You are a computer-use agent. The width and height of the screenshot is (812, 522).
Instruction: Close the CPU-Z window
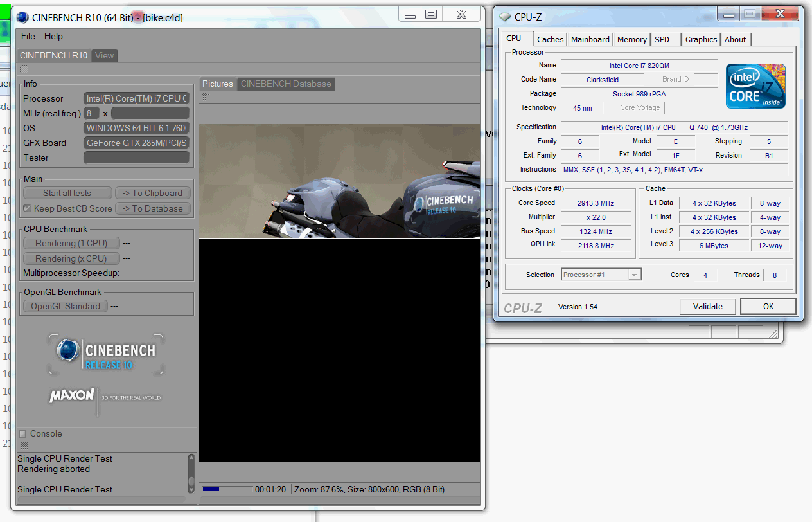point(779,13)
